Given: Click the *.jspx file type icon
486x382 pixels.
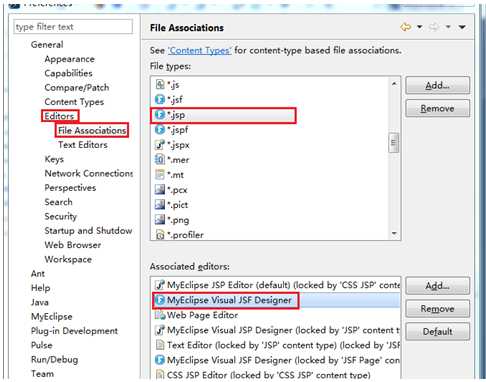Looking at the screenshot, I should (160, 144).
